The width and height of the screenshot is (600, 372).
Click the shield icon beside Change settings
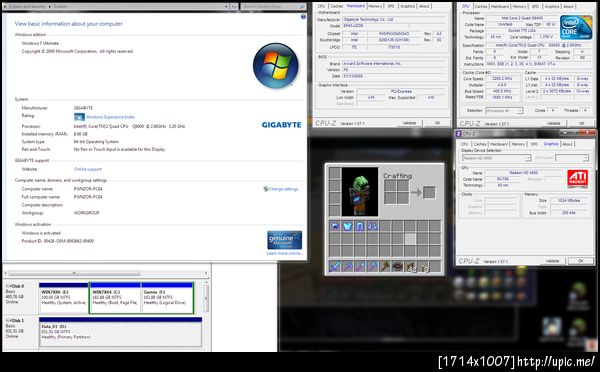[x=266, y=189]
